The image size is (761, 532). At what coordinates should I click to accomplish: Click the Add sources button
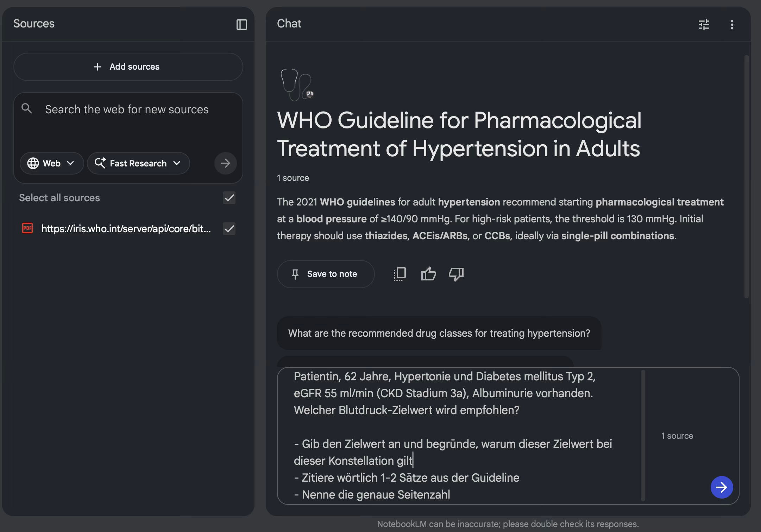click(x=128, y=67)
